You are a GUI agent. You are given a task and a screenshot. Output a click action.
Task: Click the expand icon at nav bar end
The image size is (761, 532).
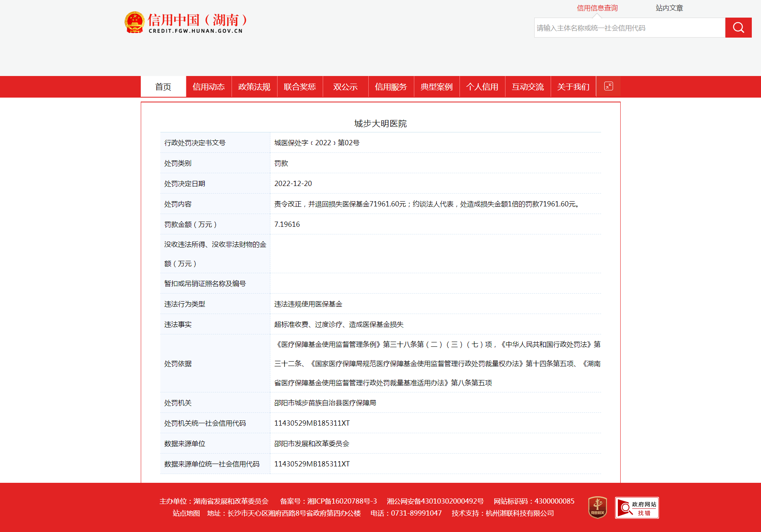pyautogui.click(x=608, y=86)
